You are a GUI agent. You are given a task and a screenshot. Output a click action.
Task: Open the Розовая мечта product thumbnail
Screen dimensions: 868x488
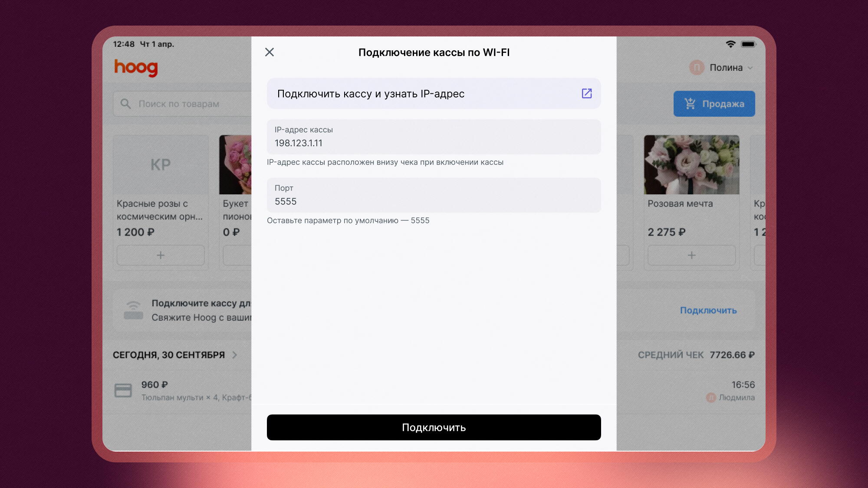pos(691,165)
